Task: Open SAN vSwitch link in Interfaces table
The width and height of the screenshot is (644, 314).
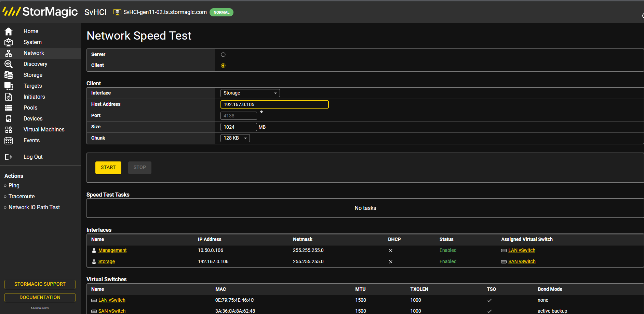Action: (522, 262)
